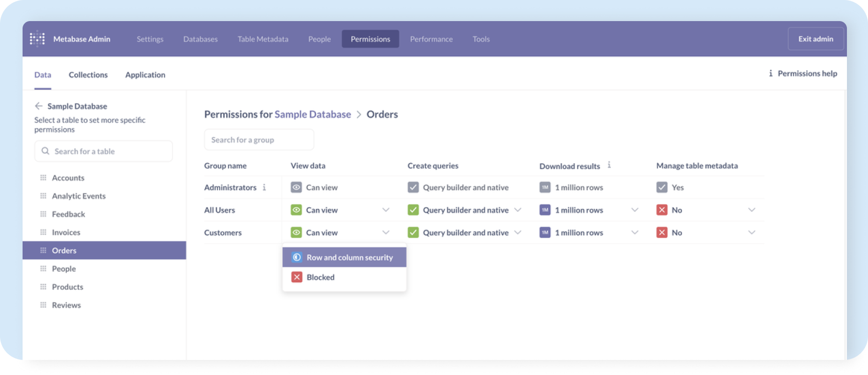Screen dimensions: 868x375
Task: Select the Products table row
Action: 104,287
